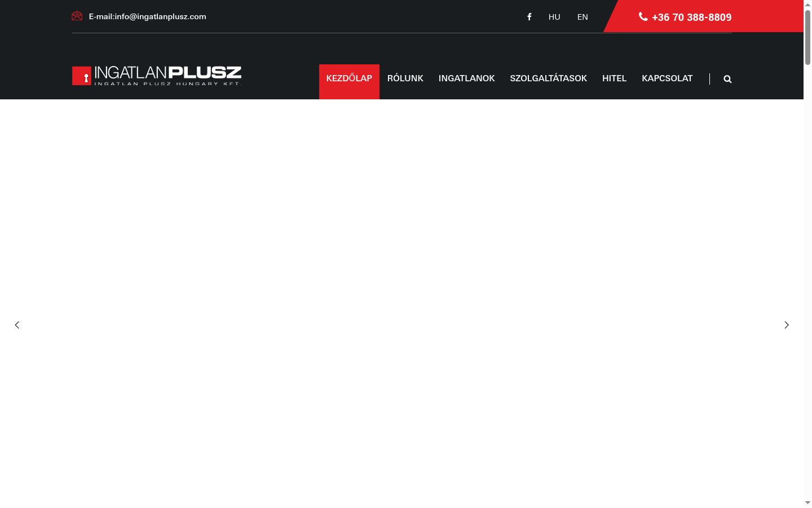This screenshot has height=508, width=812.
Task: Click the search magnifier icon
Action: click(727, 79)
